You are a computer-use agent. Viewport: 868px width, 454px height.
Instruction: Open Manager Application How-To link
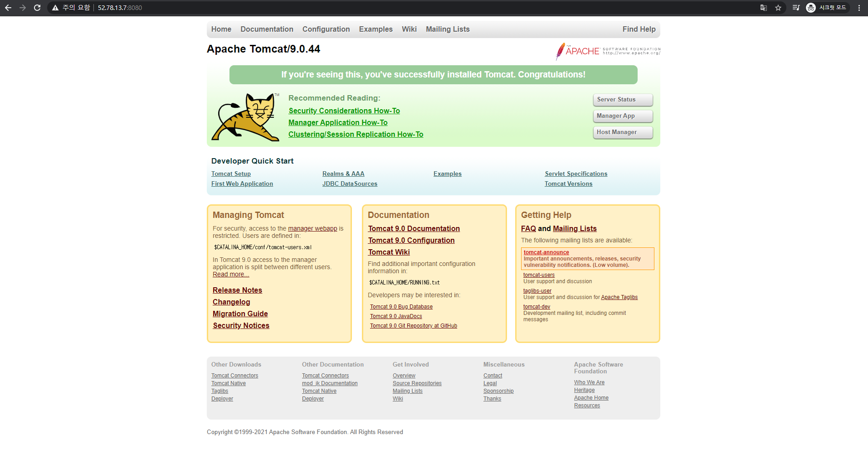338,122
